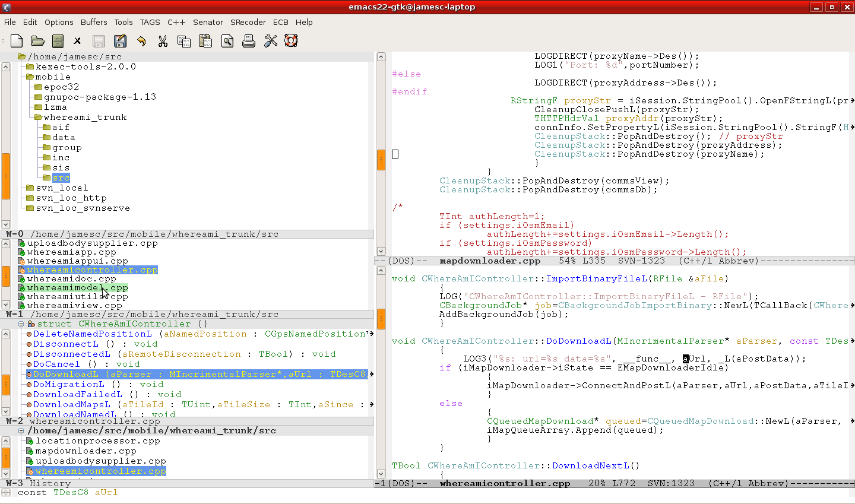Open the File menu

click(10, 22)
